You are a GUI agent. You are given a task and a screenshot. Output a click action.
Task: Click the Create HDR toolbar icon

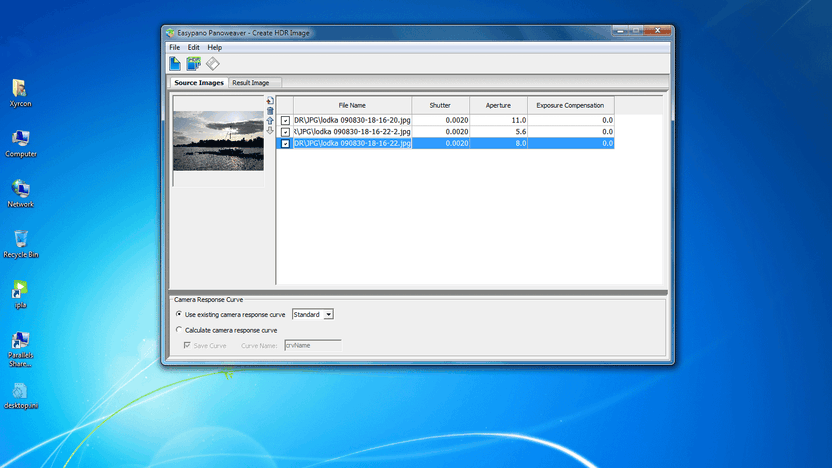(x=193, y=64)
